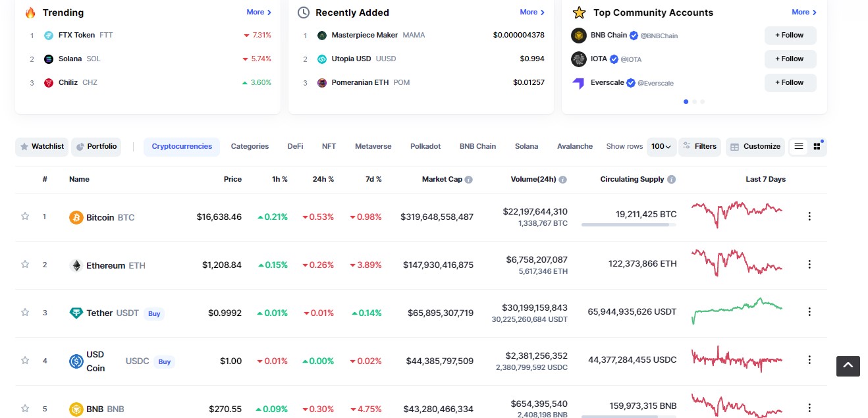
Task: Click the back-to-top arrow button
Action: tap(848, 365)
